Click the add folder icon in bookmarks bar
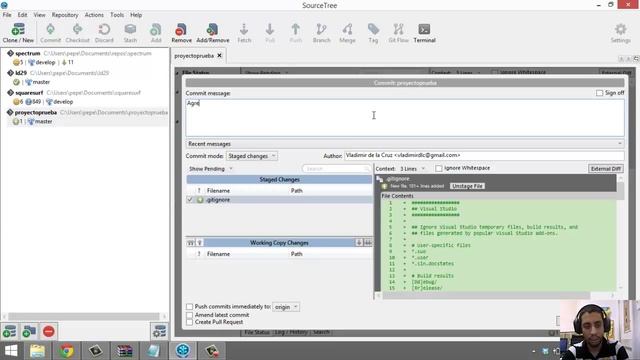 (x=29, y=331)
